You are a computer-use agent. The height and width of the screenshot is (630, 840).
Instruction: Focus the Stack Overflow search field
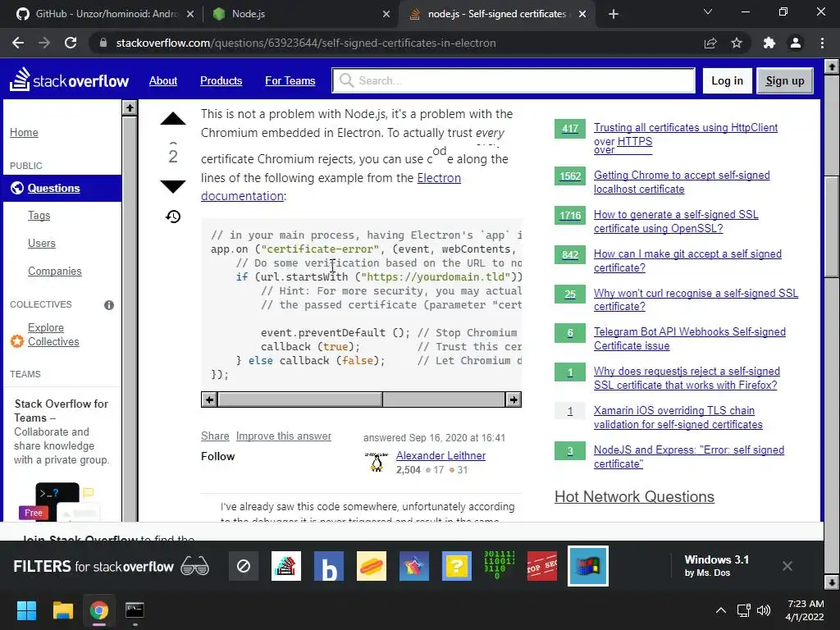click(x=514, y=81)
